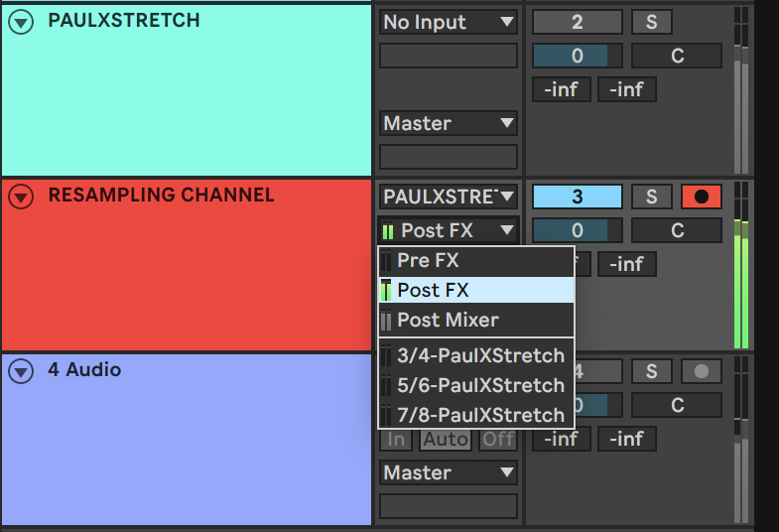Solo the 4 Audio track
This screenshot has height=532, width=779.
(651, 371)
